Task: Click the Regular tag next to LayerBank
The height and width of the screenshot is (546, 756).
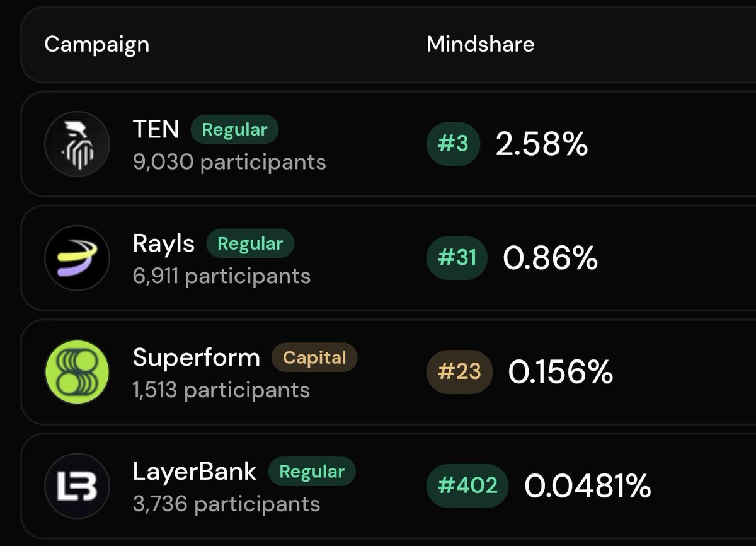Action: click(312, 472)
